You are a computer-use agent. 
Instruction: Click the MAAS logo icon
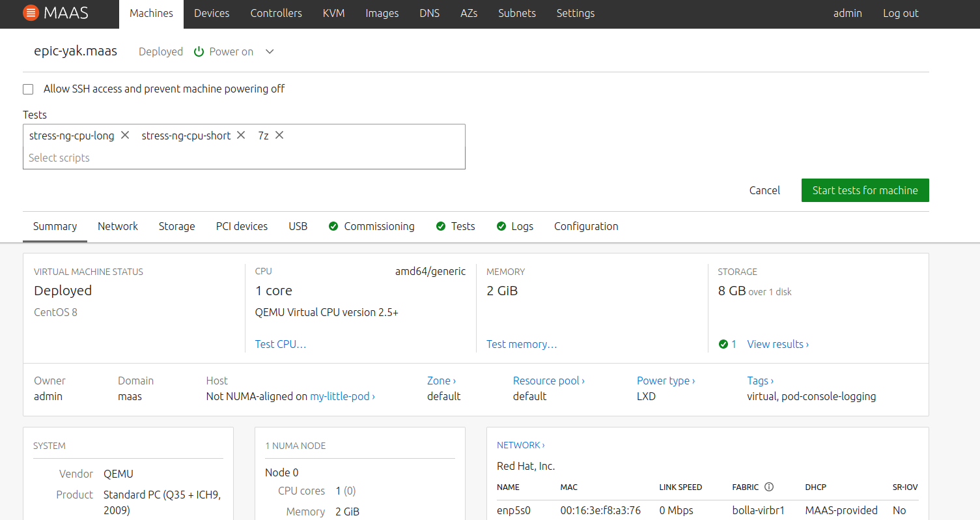[x=31, y=13]
